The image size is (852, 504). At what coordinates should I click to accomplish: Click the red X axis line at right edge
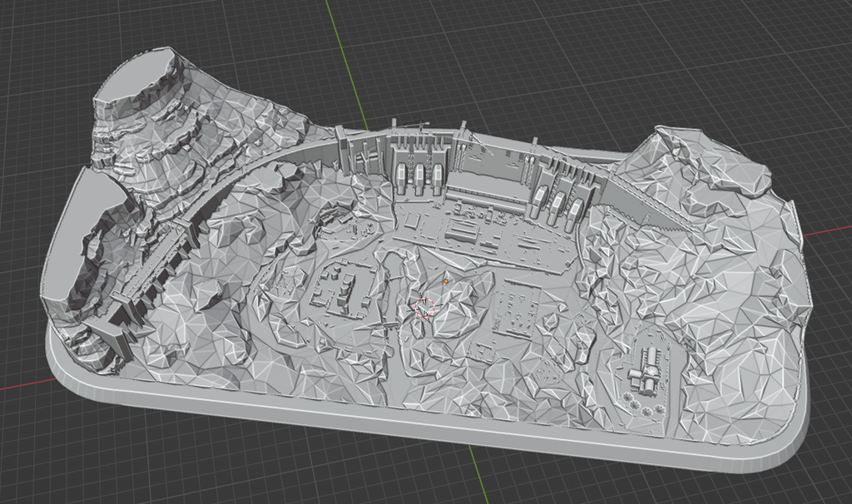827,233
